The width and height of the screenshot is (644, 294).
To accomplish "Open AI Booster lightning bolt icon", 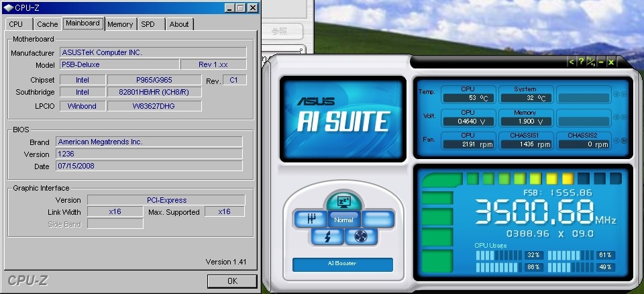I will click(327, 236).
